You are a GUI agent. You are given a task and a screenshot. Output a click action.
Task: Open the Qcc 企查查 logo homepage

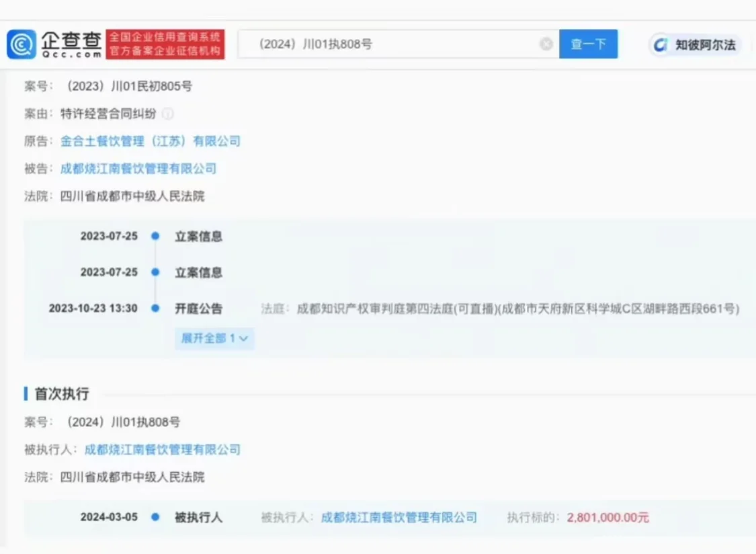tap(54, 44)
